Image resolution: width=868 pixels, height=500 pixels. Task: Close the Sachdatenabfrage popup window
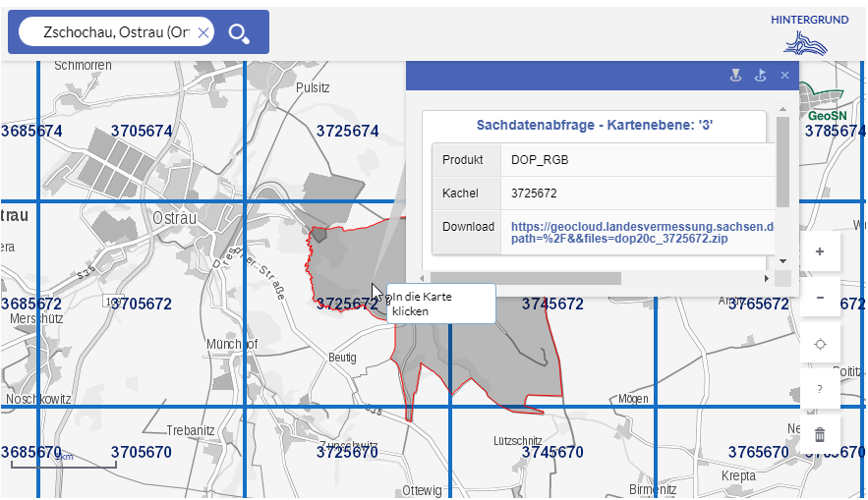pos(784,75)
